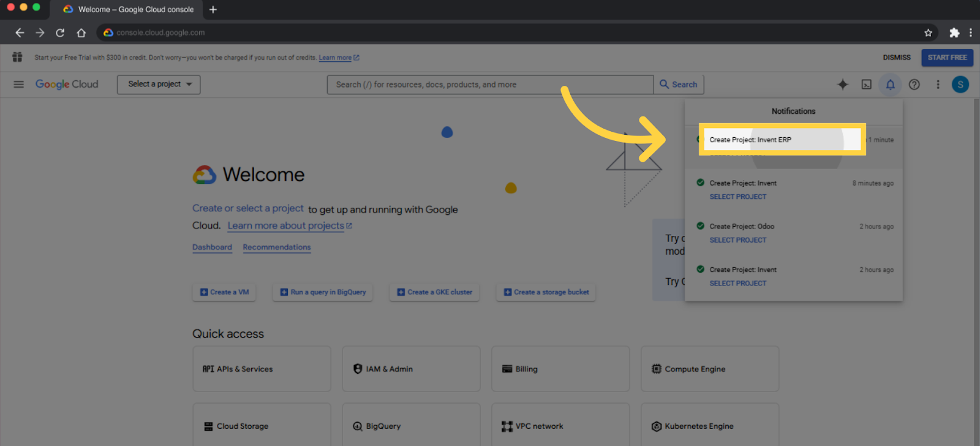Image resolution: width=980 pixels, height=446 pixels.
Task: Select the Welcome – Google Cloud console tab
Action: tap(129, 9)
